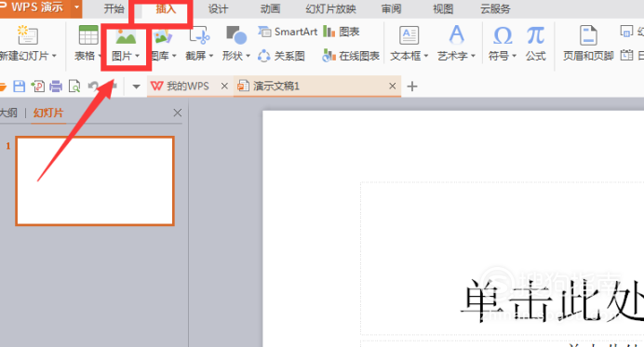Expand the 新建幻灯片 dropdown arrow
Viewport: 644px width, 347px height.
point(54,56)
